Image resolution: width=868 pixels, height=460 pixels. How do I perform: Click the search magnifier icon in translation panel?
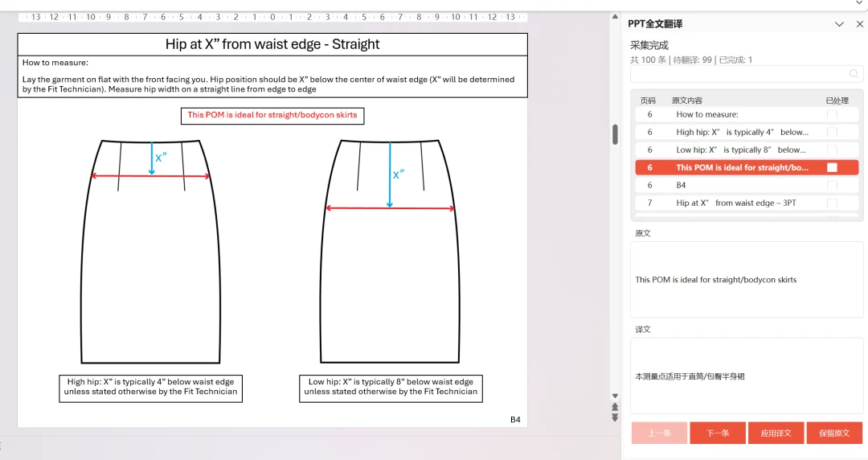pyautogui.click(x=854, y=74)
